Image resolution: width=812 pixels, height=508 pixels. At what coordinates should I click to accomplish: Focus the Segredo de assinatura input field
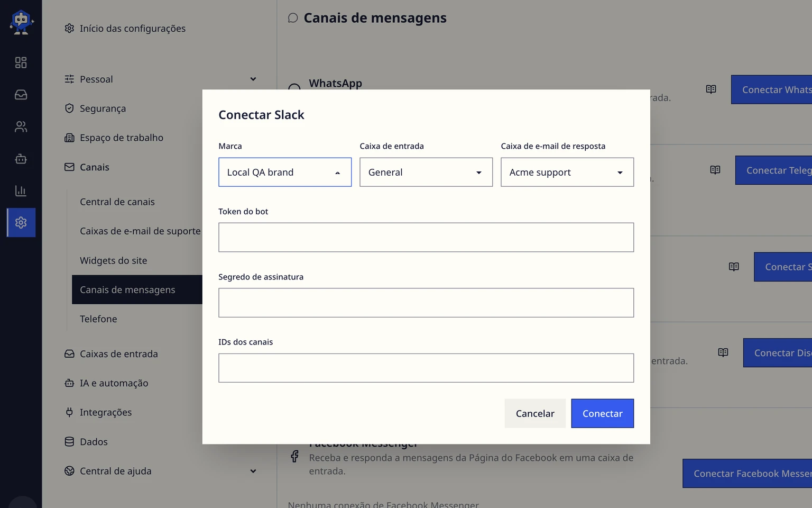426,303
